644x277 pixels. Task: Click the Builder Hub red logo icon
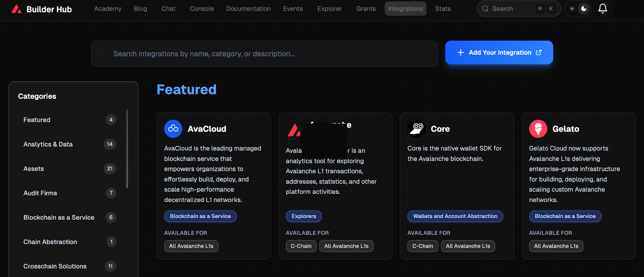point(17,9)
